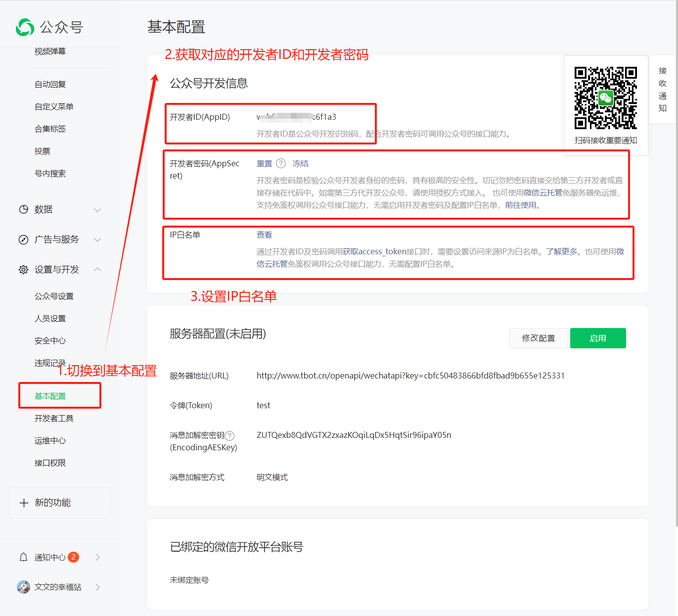
Task: Click the 未绑定账号 text
Action: tap(189, 580)
